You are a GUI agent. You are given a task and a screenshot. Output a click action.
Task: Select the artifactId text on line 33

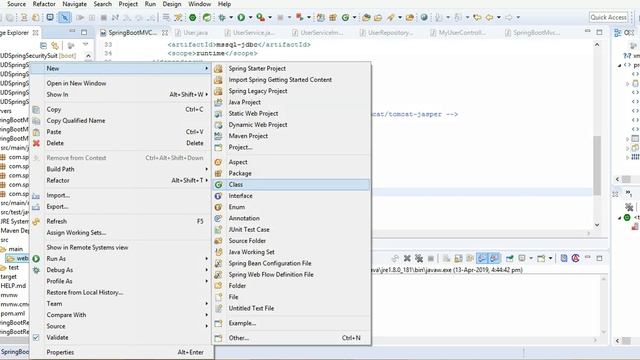(x=239, y=44)
